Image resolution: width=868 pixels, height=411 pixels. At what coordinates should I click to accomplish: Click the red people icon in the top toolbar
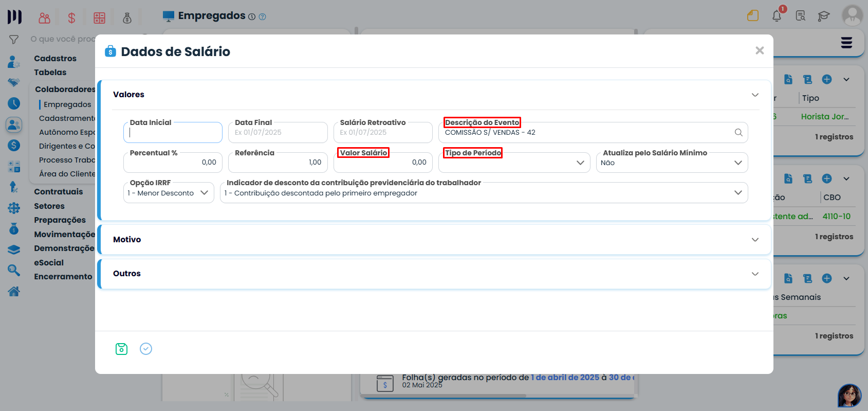[45, 18]
